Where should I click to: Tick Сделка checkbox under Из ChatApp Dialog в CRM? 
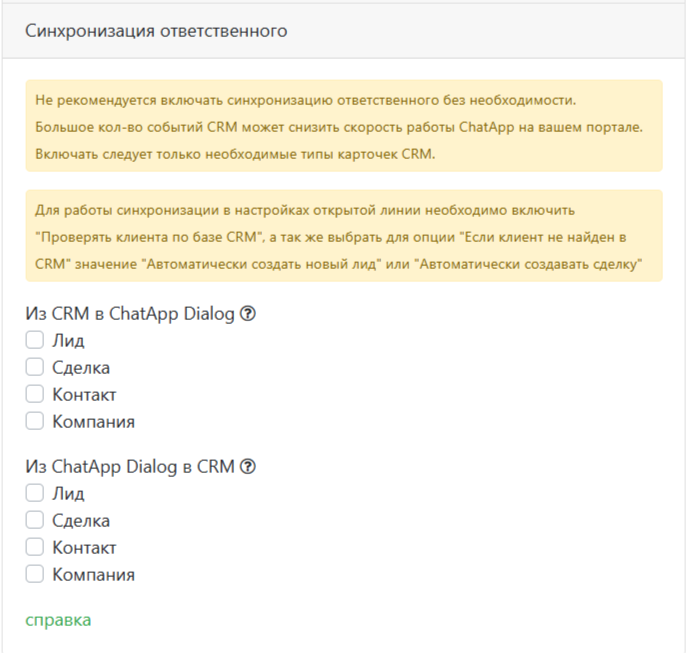click(35, 520)
